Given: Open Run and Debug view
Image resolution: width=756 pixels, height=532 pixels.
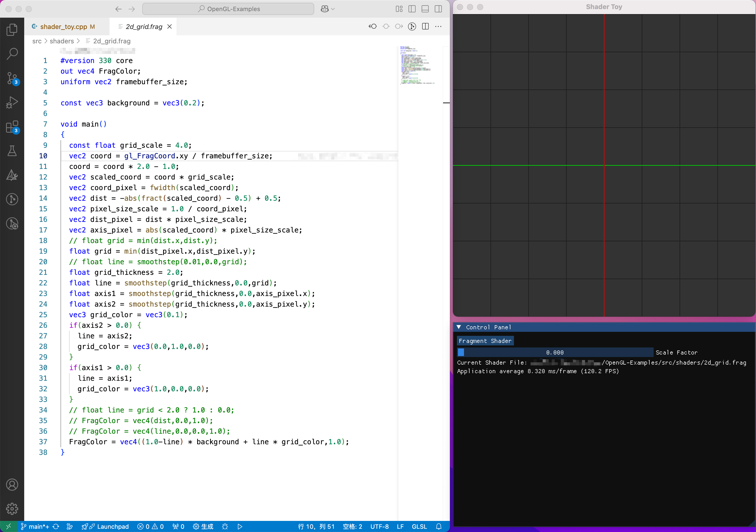Looking at the screenshot, I should [12, 102].
